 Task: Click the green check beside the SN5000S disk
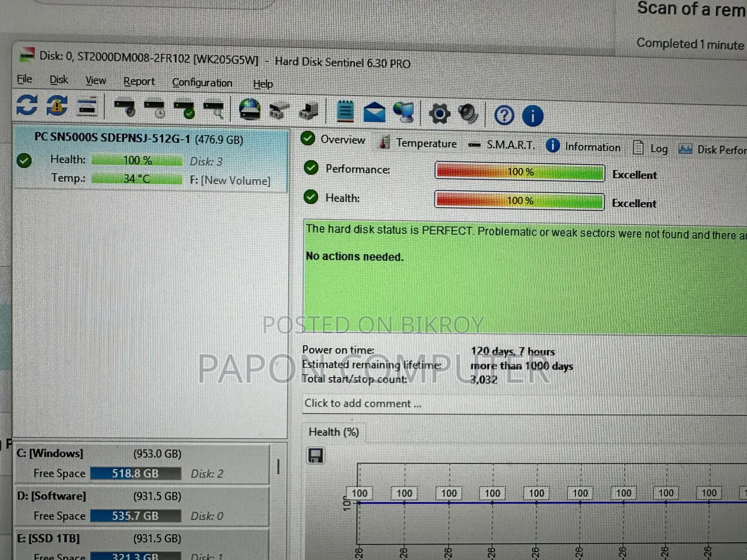24,161
